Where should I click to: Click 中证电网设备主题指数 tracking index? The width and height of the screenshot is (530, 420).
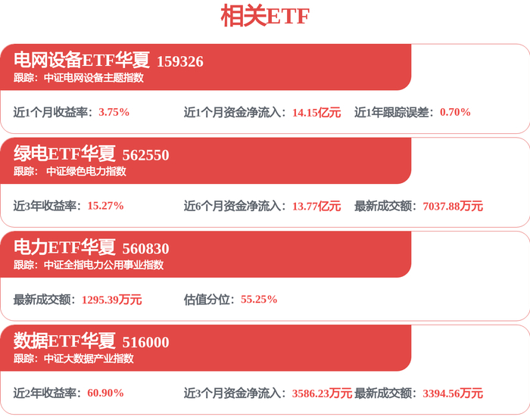94,78
